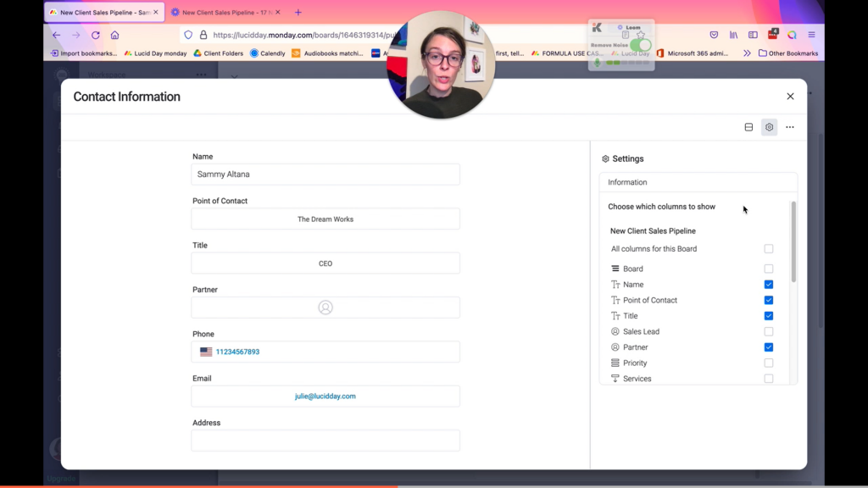Click the empty Address field

click(x=325, y=441)
